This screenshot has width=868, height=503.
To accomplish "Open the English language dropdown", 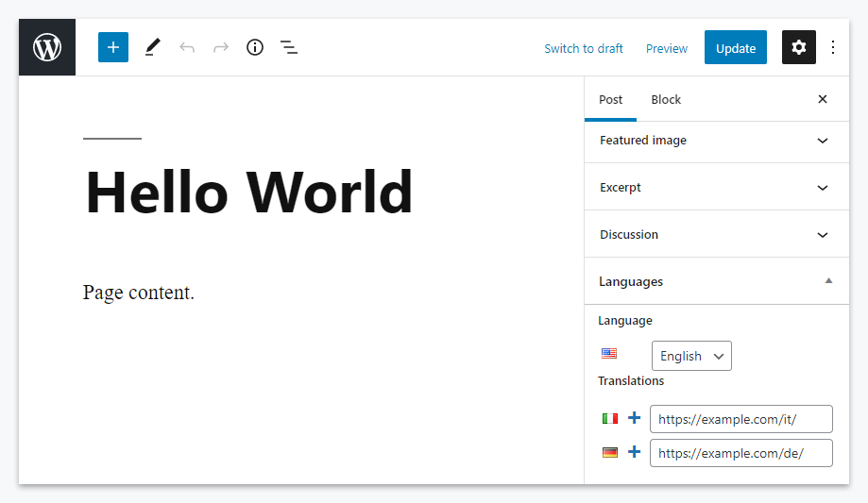I will point(691,356).
